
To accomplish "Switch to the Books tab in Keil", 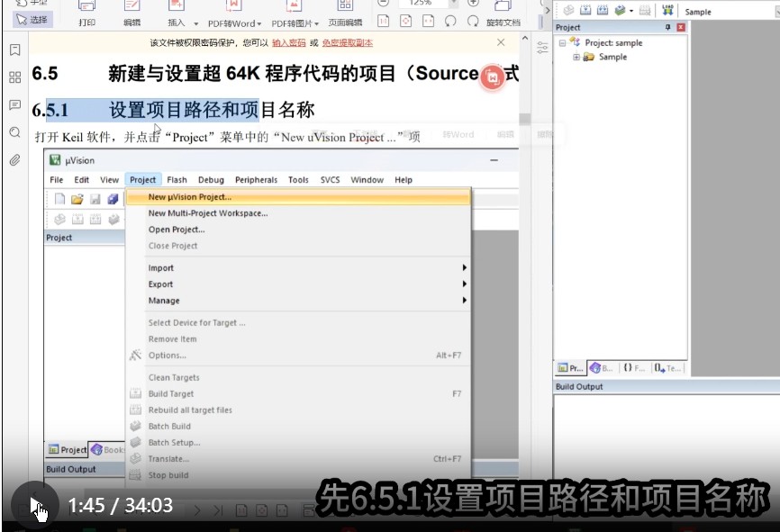I will point(106,449).
